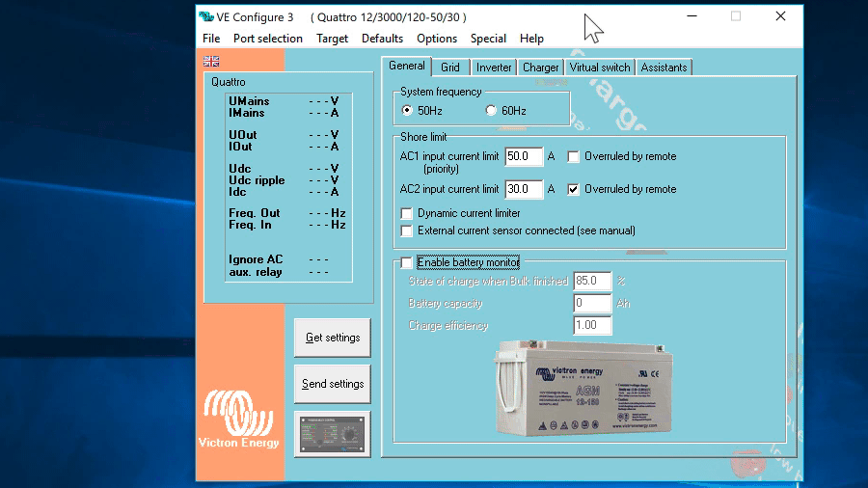Click the AC1 input current limit field
The height and width of the screenshot is (488, 868).
(524, 156)
